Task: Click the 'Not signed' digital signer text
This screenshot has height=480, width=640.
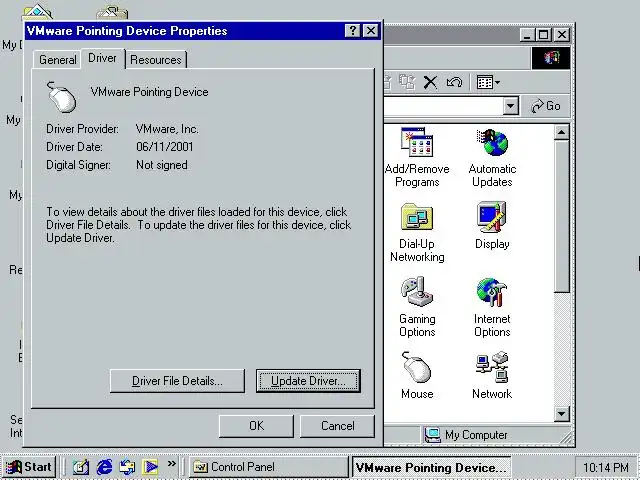Action: 162,165
